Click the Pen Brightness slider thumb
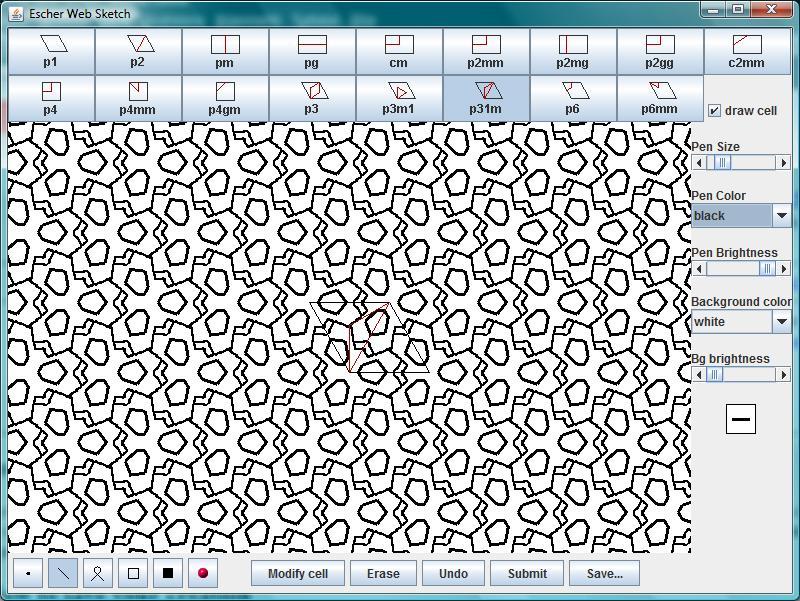This screenshot has height=601, width=800. tap(766, 269)
